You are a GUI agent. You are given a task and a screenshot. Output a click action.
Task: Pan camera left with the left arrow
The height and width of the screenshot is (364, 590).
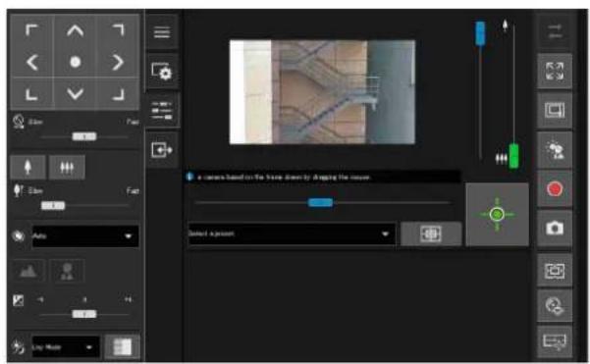pyautogui.click(x=32, y=62)
